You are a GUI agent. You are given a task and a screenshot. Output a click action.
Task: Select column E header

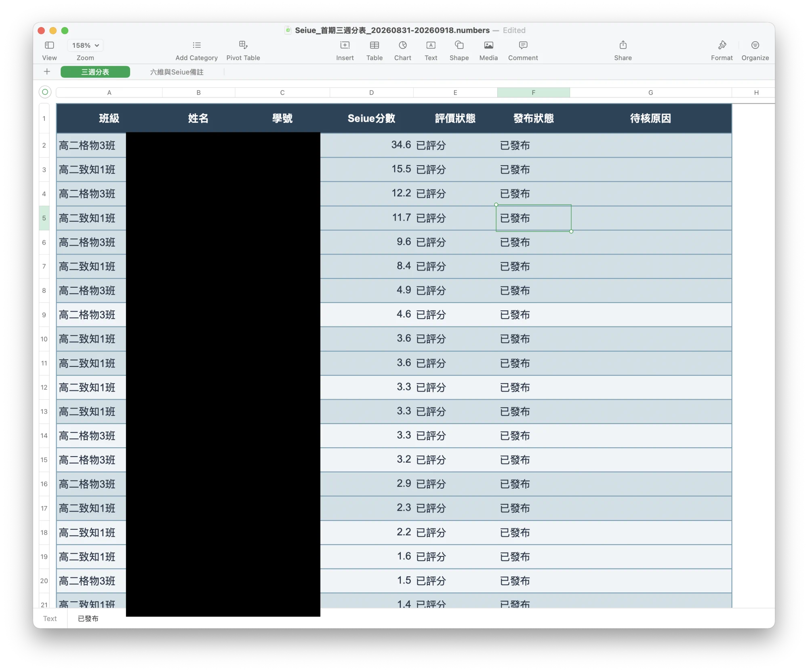click(455, 93)
